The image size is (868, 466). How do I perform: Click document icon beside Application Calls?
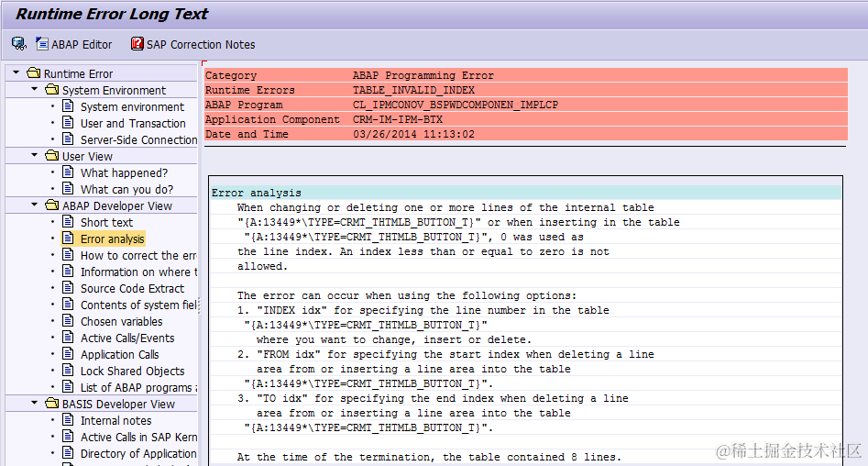(68, 353)
